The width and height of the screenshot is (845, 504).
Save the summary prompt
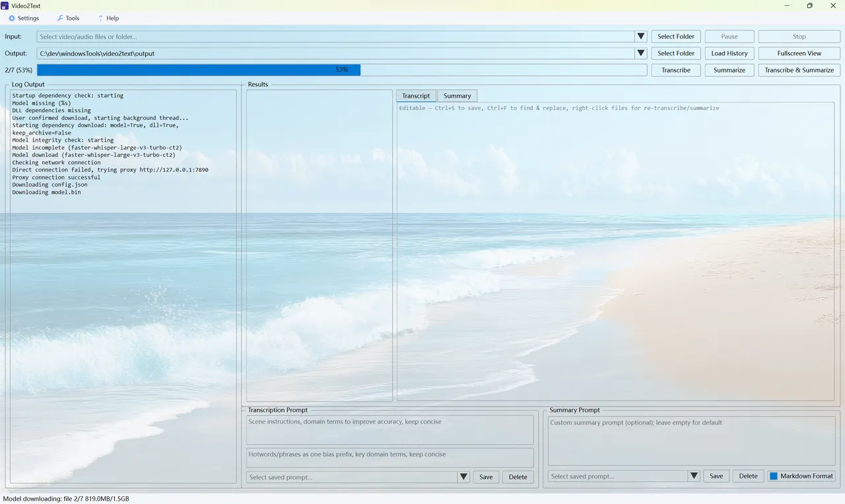[716, 476]
